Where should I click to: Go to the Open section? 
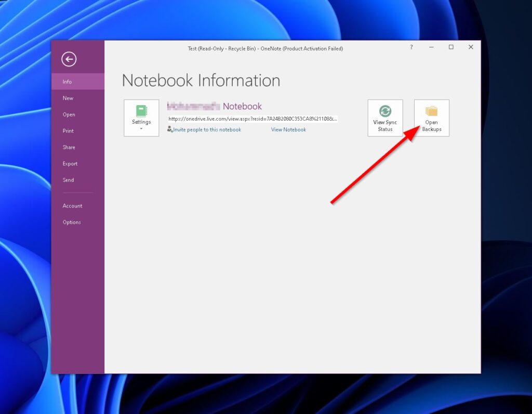68,114
